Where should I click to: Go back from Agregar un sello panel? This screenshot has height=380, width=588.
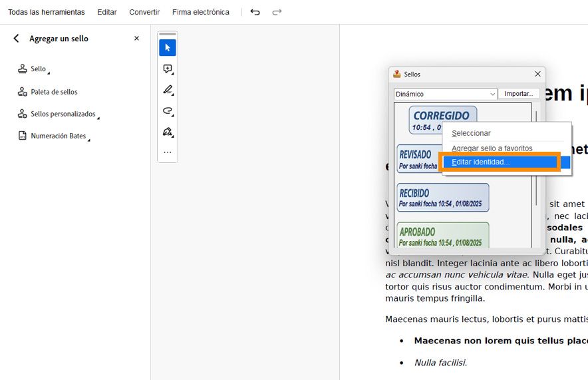[16, 38]
